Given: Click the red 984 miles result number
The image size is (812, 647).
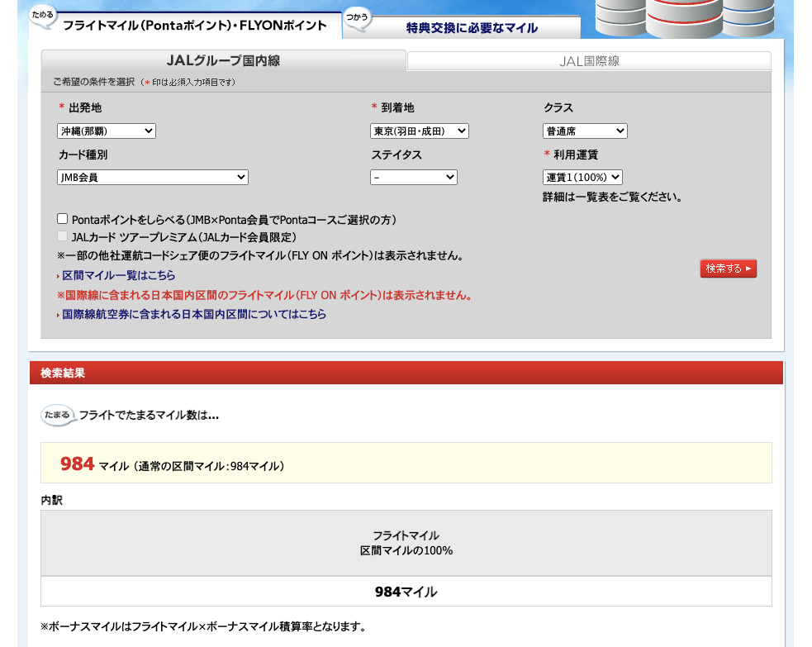Looking at the screenshot, I should click(77, 464).
